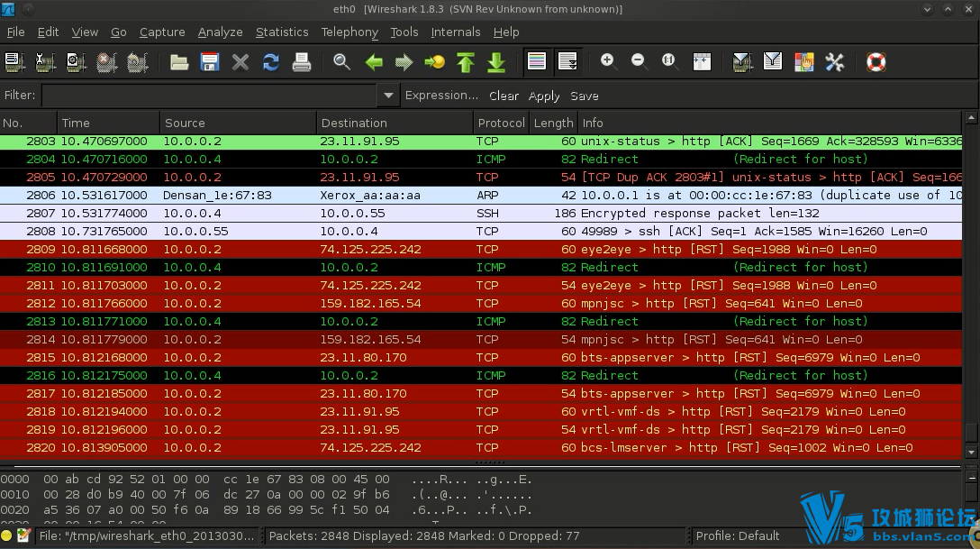
Task: Open the Statistics menu
Action: tap(282, 32)
